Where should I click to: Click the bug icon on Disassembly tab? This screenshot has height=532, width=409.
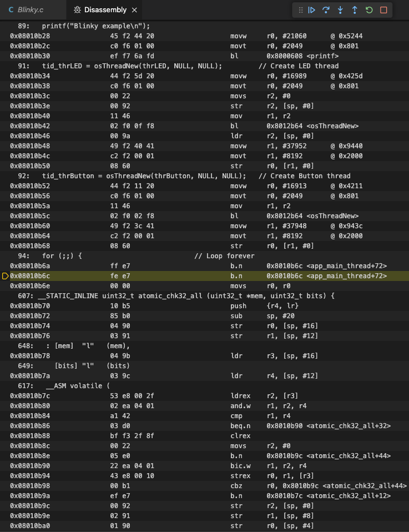pyautogui.click(x=77, y=10)
